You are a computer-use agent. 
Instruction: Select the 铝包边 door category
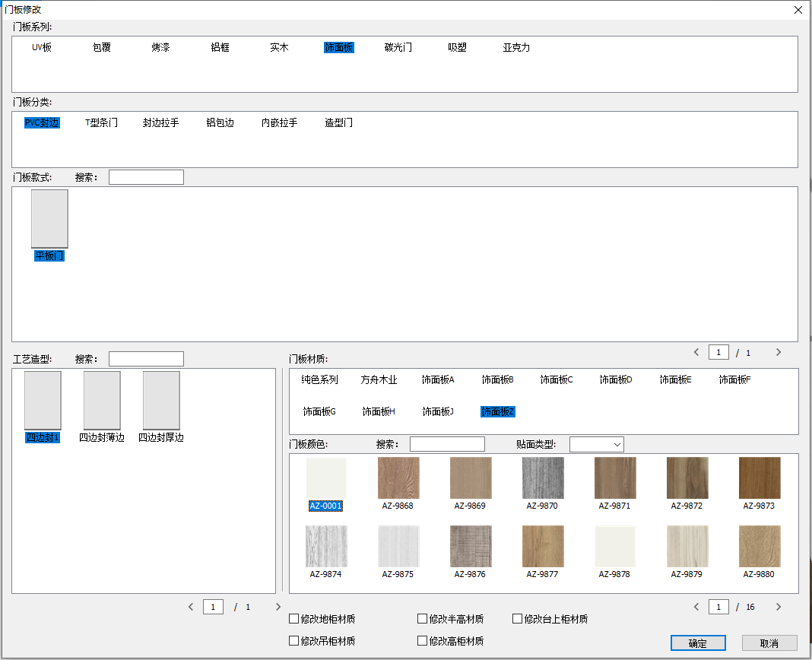click(x=220, y=122)
